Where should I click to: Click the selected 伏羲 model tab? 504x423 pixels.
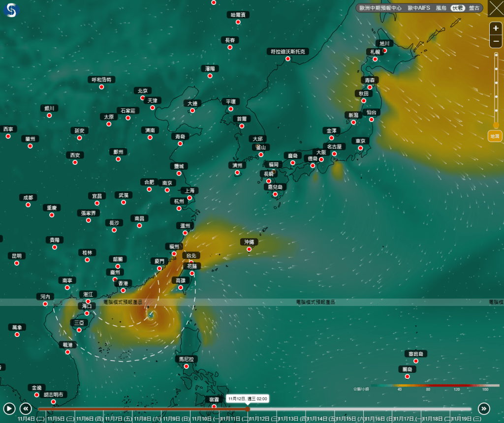pos(457,8)
